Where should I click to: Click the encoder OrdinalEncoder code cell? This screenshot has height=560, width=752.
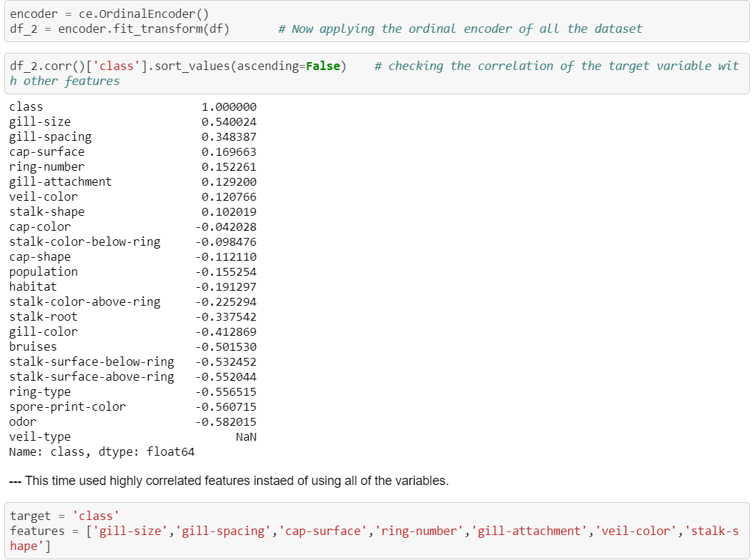click(x=377, y=21)
